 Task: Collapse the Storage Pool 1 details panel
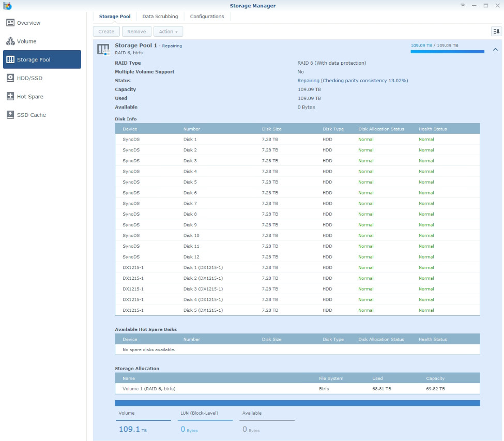(x=495, y=49)
